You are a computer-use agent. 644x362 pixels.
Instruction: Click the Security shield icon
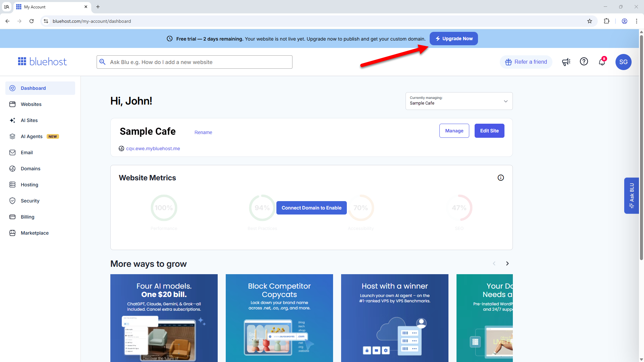[12, 201]
